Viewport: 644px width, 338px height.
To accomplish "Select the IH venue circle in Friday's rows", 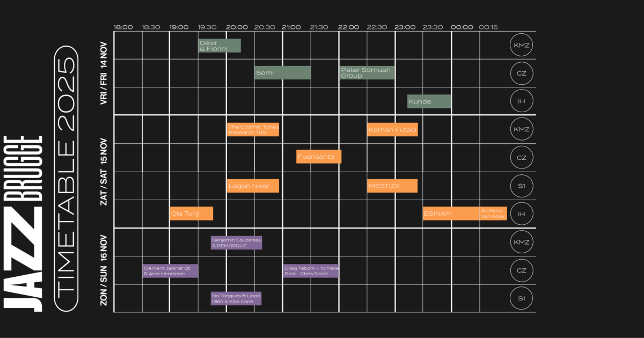I will pos(521,101).
